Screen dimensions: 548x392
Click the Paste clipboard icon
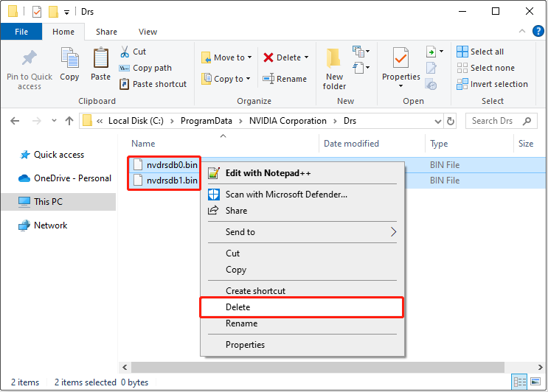point(101,59)
